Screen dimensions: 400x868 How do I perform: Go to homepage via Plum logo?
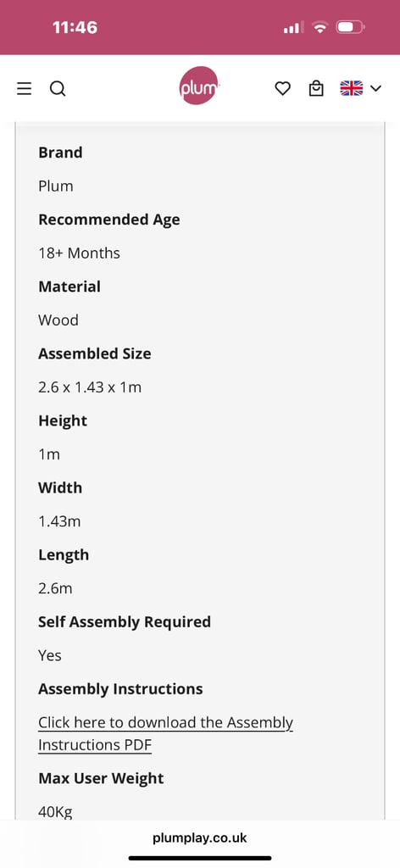[198, 86]
